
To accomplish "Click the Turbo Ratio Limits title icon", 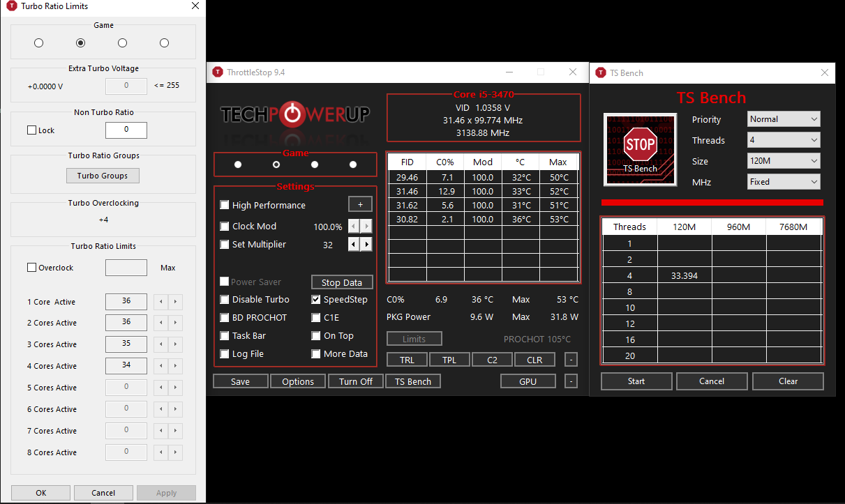I will (11, 6).
